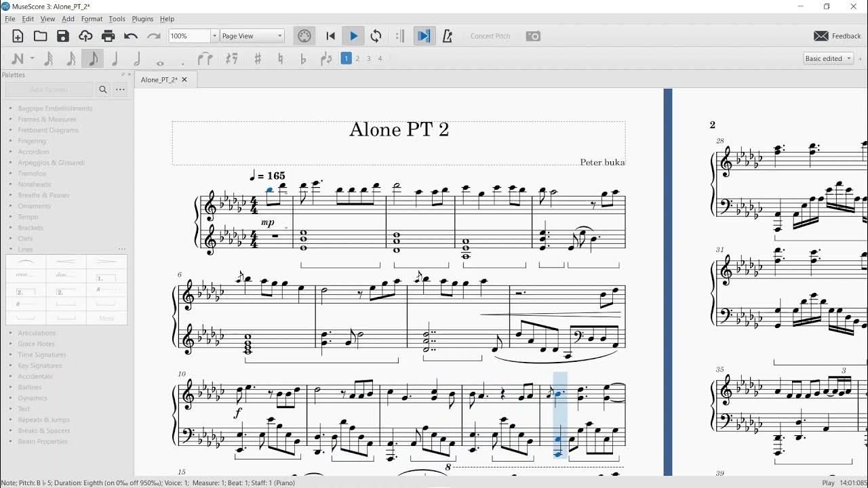Close the Alone_PT_2* tab

pyautogui.click(x=184, y=79)
